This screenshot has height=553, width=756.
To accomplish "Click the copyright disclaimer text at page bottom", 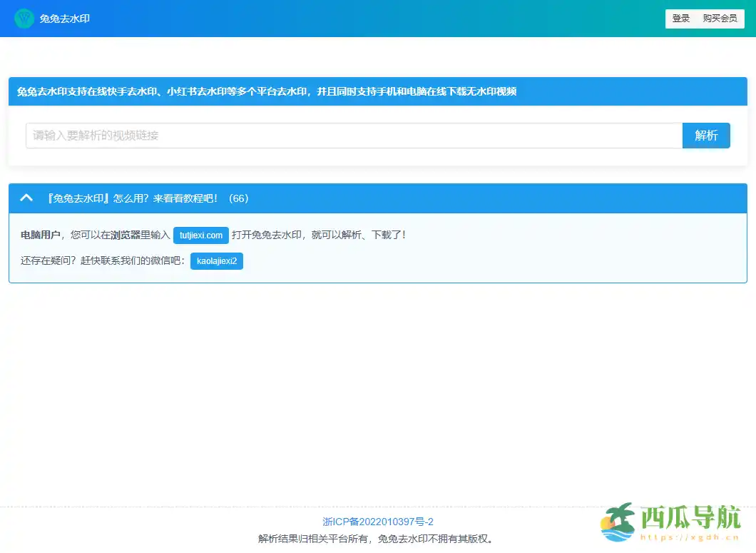I will [378, 539].
